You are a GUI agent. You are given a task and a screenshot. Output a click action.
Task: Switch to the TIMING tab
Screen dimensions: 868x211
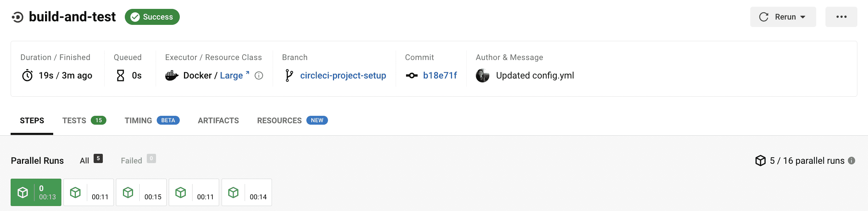pyautogui.click(x=152, y=120)
